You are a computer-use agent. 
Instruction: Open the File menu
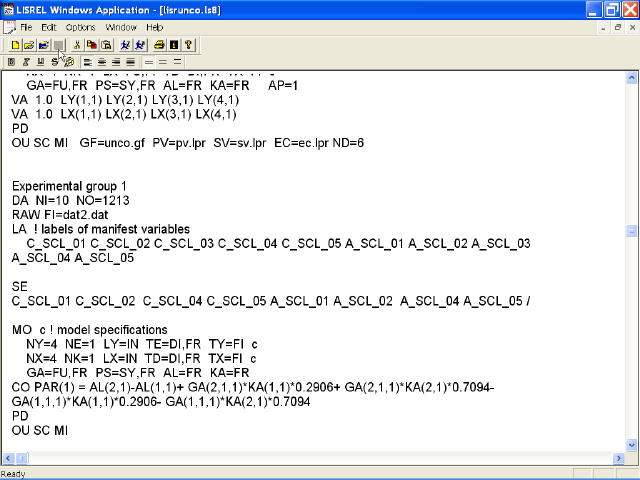[x=26, y=27]
